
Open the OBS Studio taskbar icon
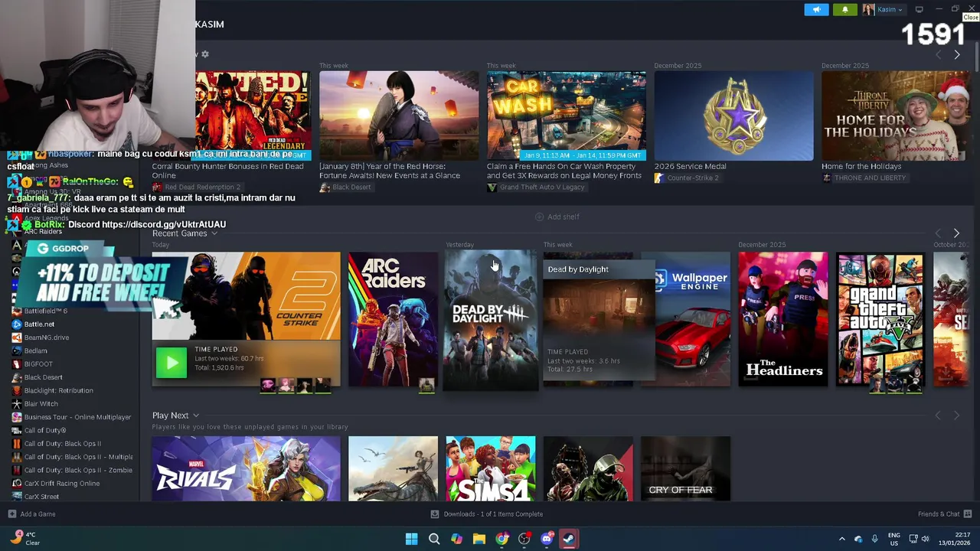(524, 539)
